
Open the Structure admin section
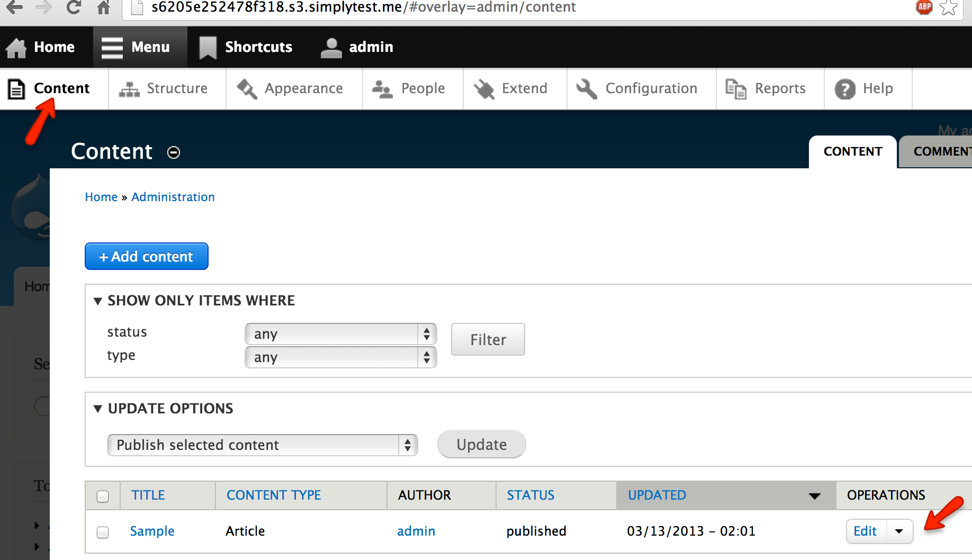[x=129, y=88]
